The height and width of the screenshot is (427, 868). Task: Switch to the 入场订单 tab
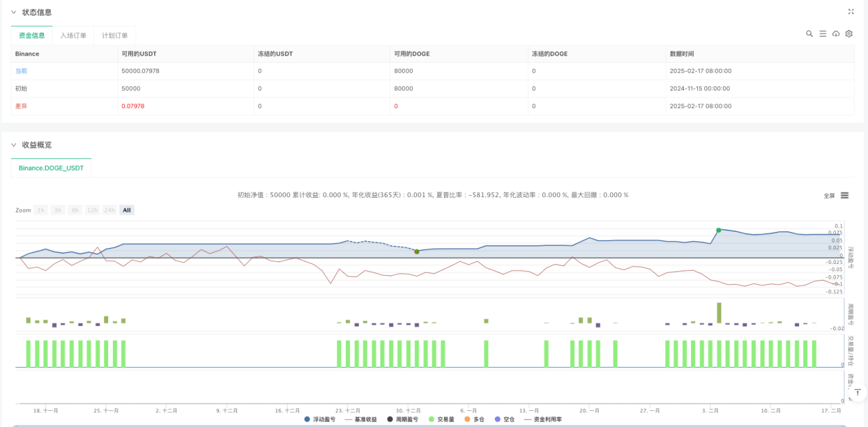point(73,35)
